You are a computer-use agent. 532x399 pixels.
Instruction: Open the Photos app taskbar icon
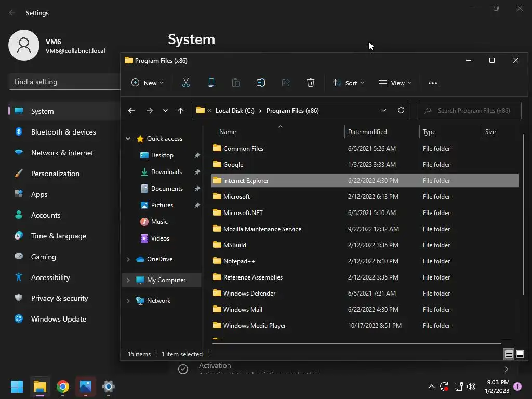click(x=86, y=387)
